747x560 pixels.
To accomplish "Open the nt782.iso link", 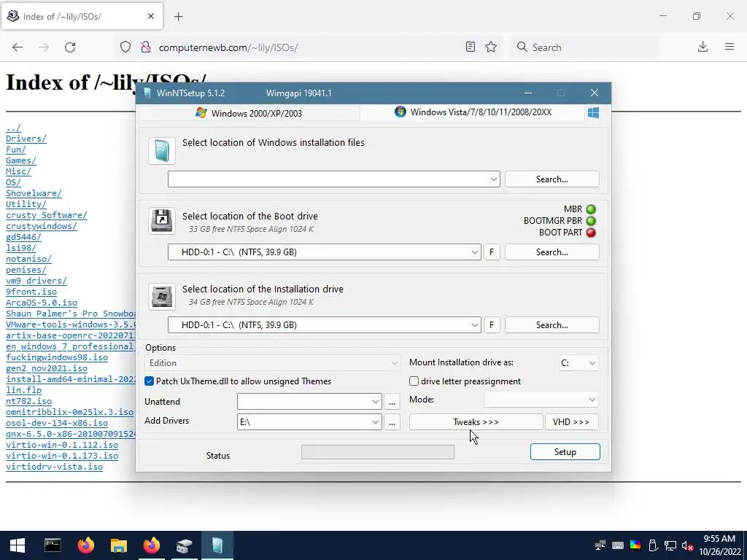I will click(x=28, y=401).
